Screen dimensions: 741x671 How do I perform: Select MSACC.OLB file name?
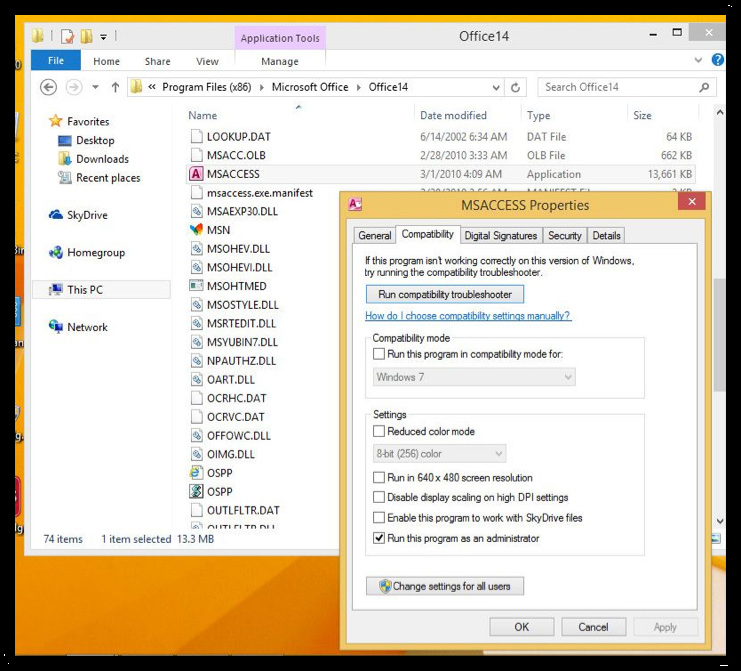click(236, 155)
